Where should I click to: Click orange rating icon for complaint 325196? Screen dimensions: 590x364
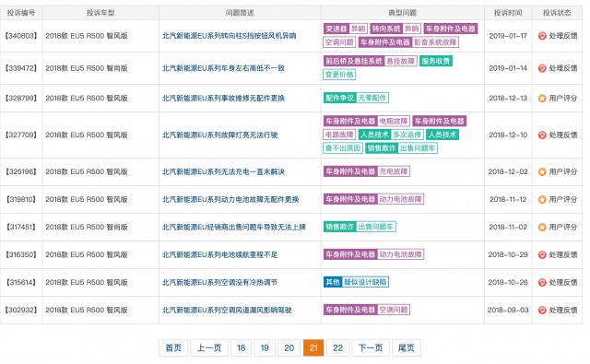542,171
